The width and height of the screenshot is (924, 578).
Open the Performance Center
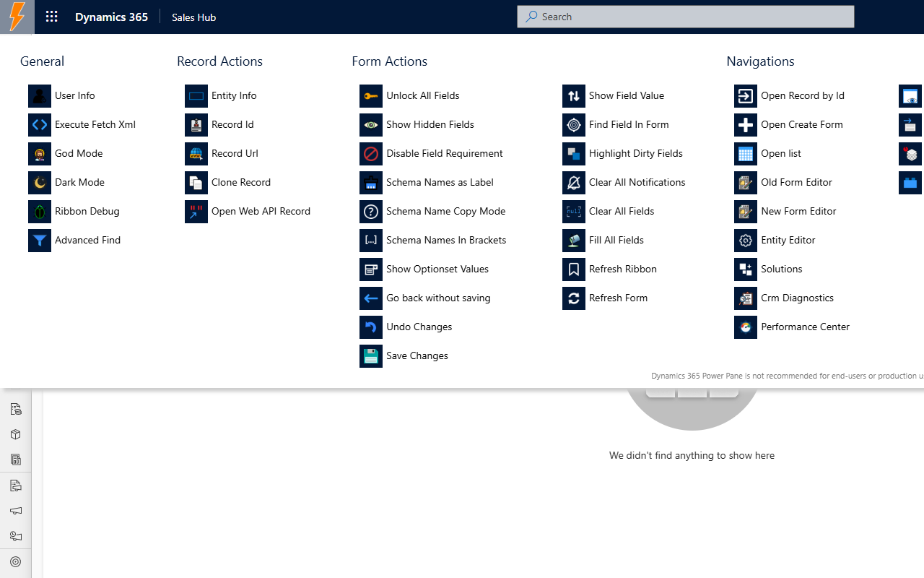pos(805,327)
